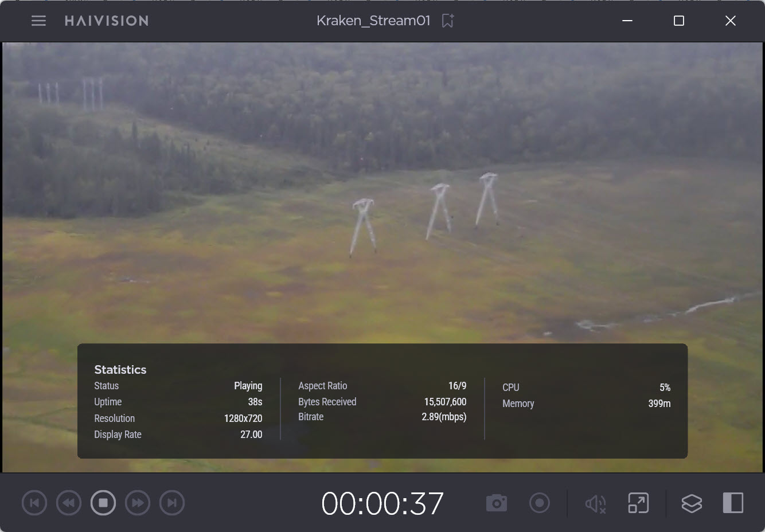Take a snapshot with camera icon
Screen dimensions: 765x532
[x=497, y=503]
